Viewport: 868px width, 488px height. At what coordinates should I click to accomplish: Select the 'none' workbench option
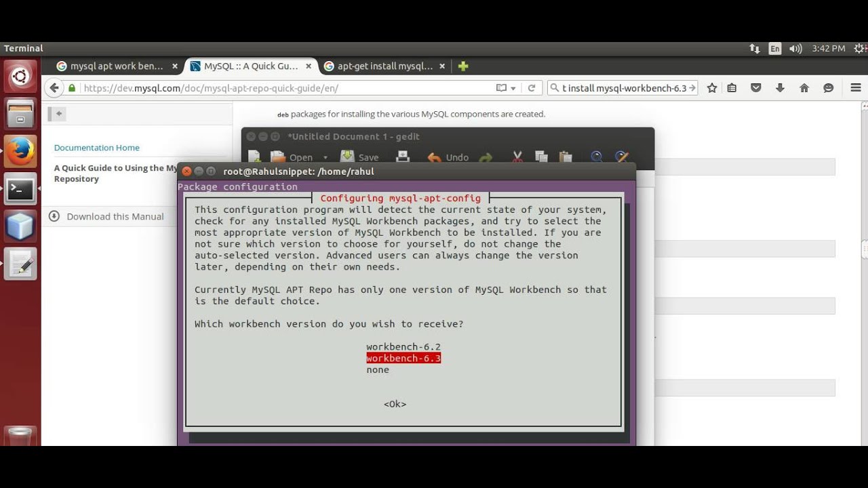coord(378,369)
